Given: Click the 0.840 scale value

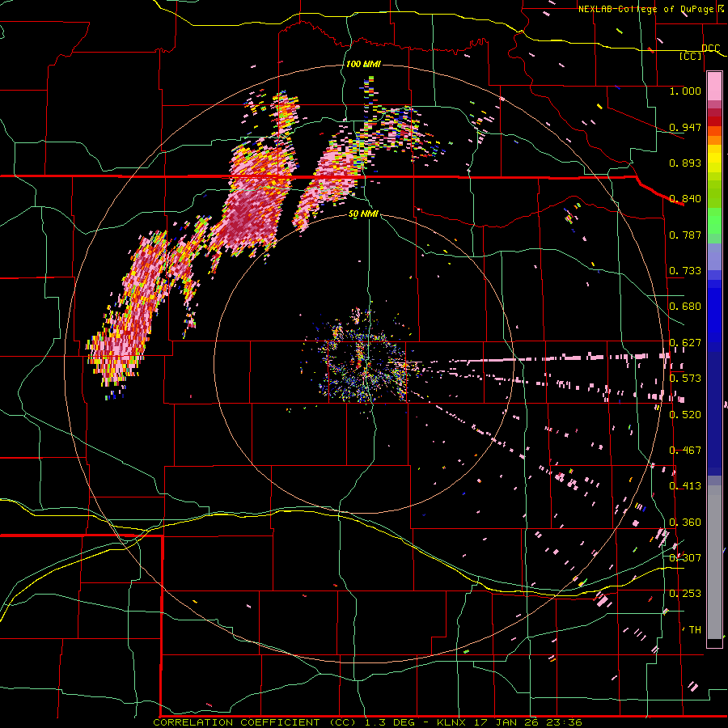Looking at the screenshot, I should [x=685, y=199].
